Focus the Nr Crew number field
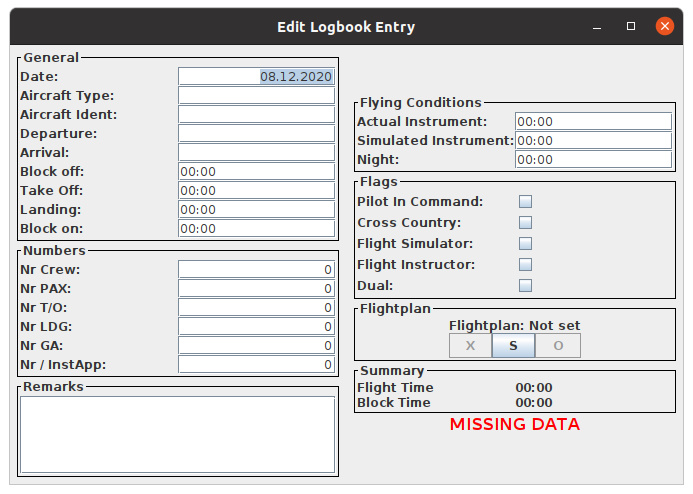The height and width of the screenshot is (494, 693). point(256,269)
